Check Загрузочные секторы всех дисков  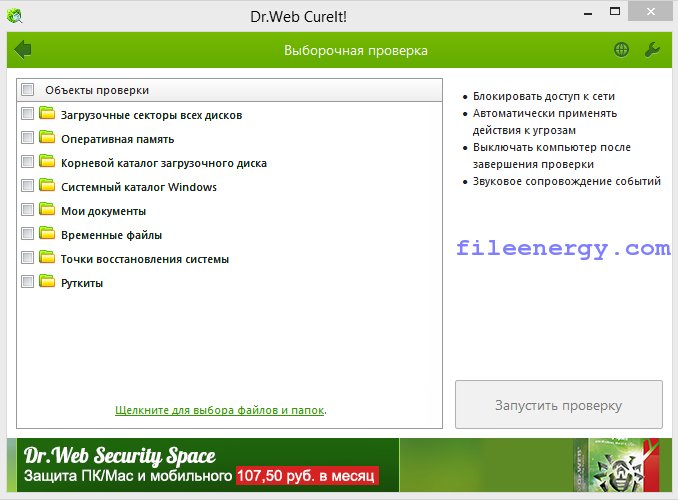tap(27, 114)
